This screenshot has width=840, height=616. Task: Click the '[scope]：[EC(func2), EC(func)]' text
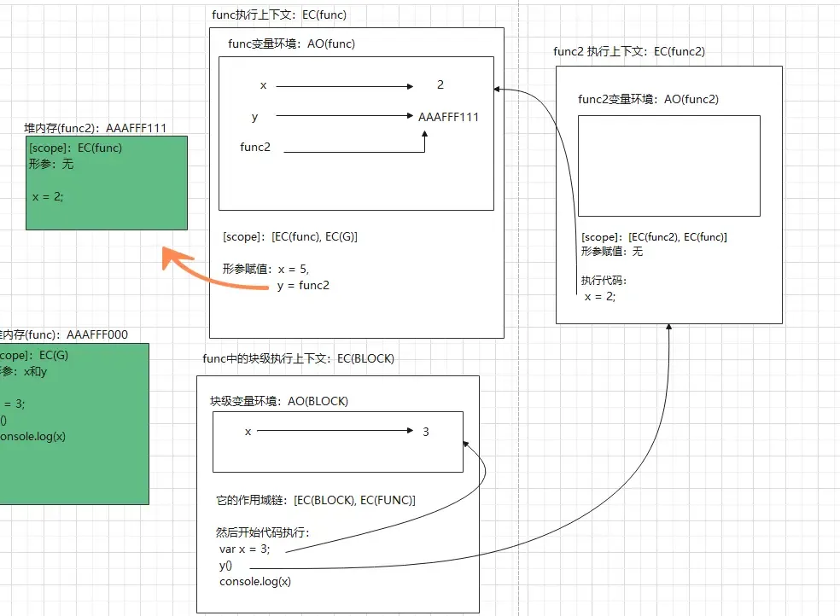(x=654, y=237)
